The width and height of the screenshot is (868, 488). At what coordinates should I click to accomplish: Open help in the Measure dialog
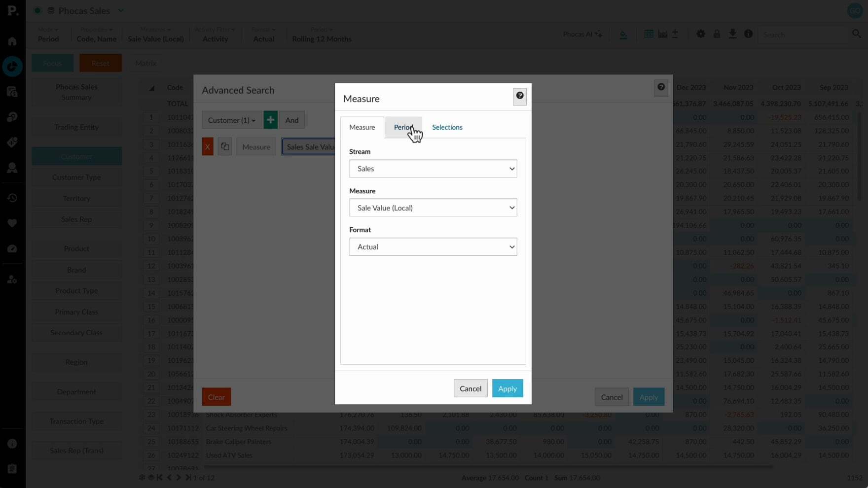(520, 96)
